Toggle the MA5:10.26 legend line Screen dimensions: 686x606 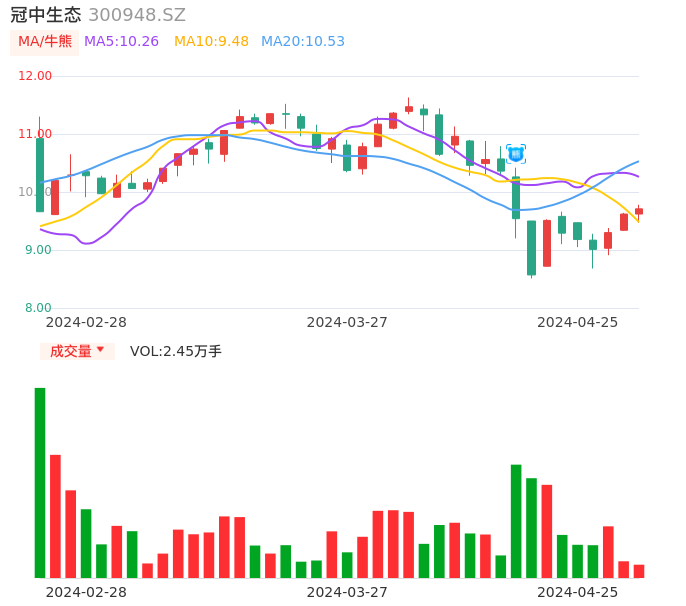121,42
